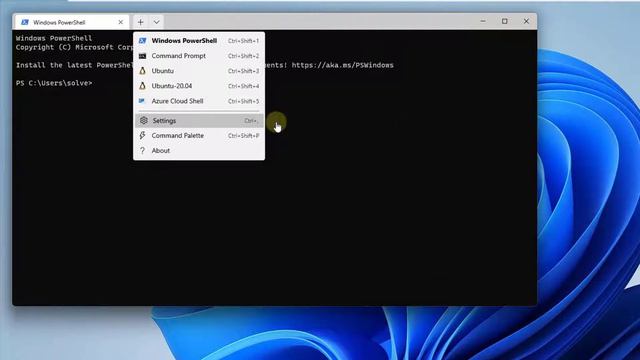Click the Azure Cloud Shell icon
This screenshot has width=640, height=360.
point(142,101)
